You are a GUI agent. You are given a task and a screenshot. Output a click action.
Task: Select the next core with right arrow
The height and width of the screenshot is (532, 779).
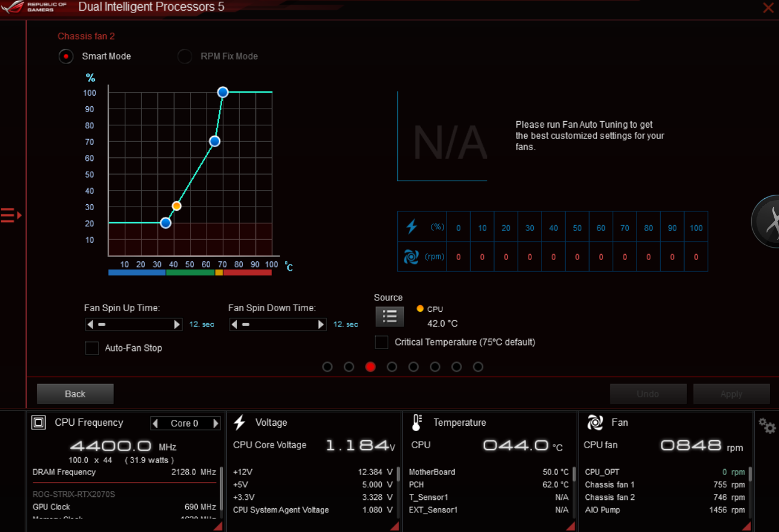click(x=216, y=423)
